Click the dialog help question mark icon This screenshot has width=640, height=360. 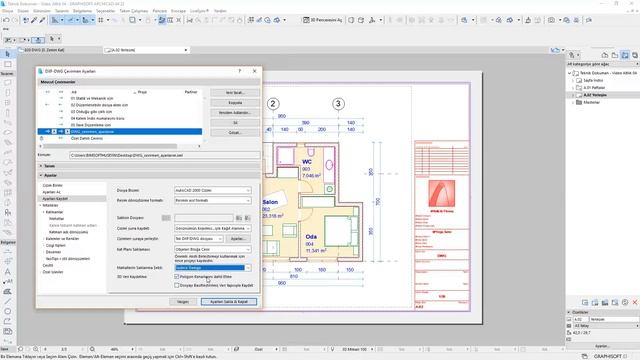pyautogui.click(x=240, y=71)
